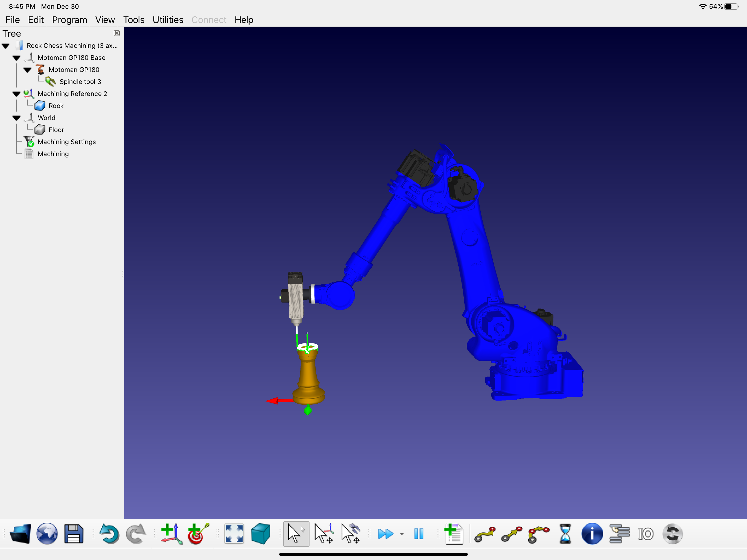Fit all items to view icon
The height and width of the screenshot is (560, 747).
coord(234,534)
